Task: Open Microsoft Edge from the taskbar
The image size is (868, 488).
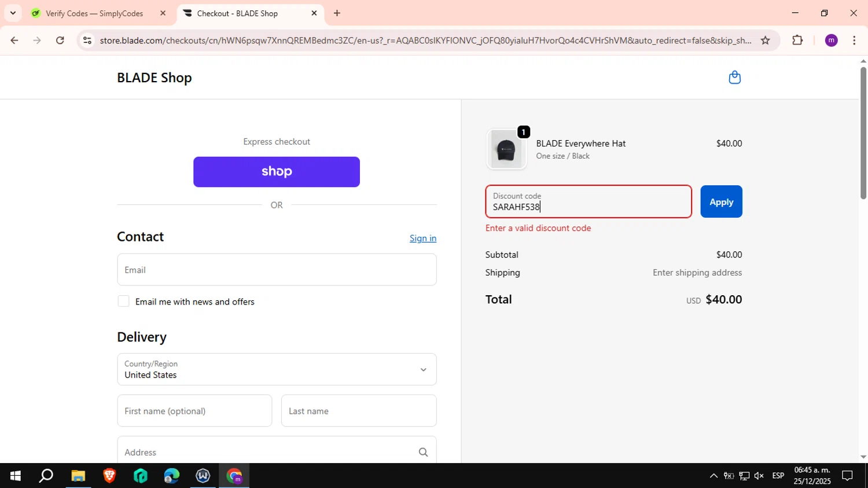Action: coord(172,476)
